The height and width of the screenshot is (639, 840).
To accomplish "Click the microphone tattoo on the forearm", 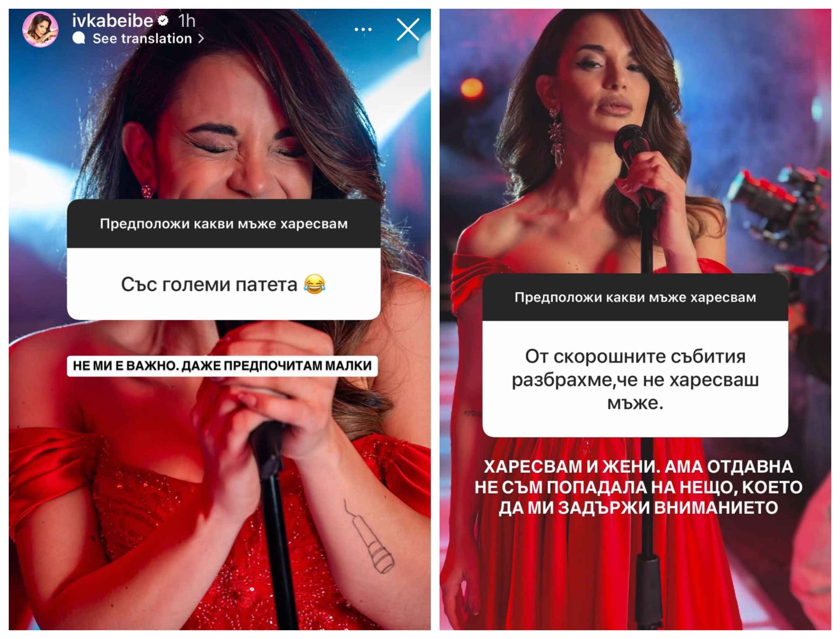I will pos(370,538).
